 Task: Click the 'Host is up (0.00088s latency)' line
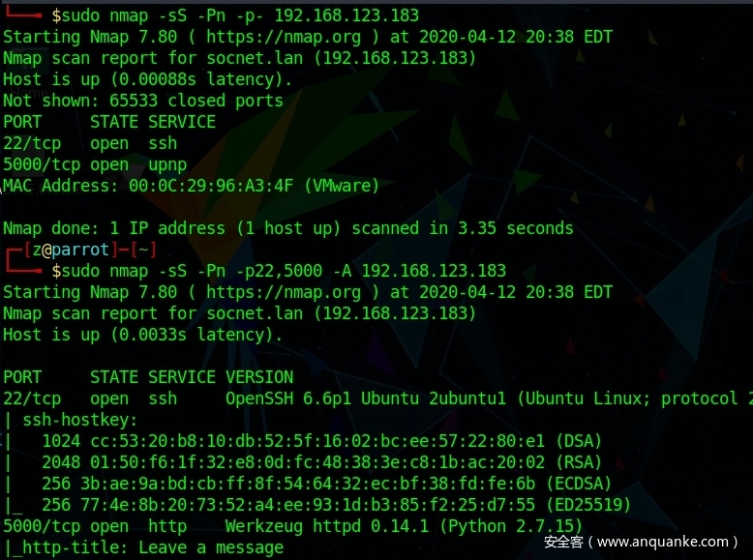(x=143, y=79)
